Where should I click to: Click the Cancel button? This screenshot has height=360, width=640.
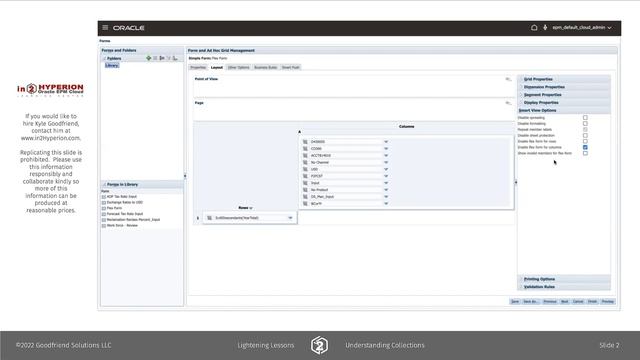point(578,302)
